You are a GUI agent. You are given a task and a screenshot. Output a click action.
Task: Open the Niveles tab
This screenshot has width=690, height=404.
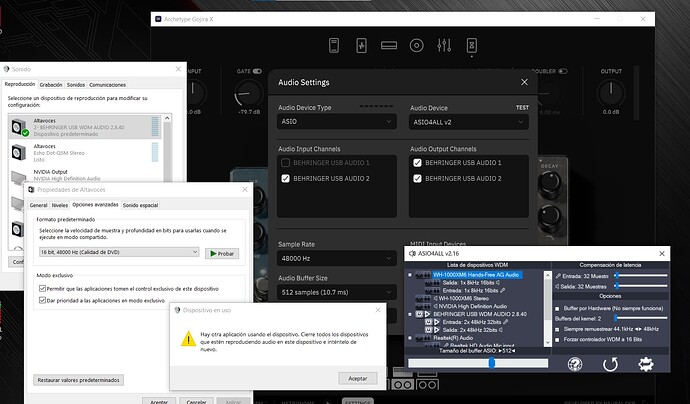59,205
